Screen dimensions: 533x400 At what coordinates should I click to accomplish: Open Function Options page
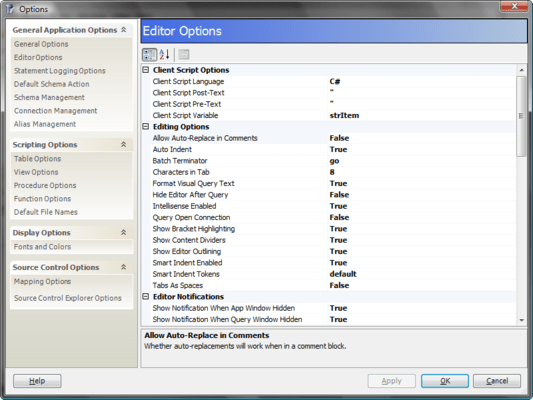point(42,198)
